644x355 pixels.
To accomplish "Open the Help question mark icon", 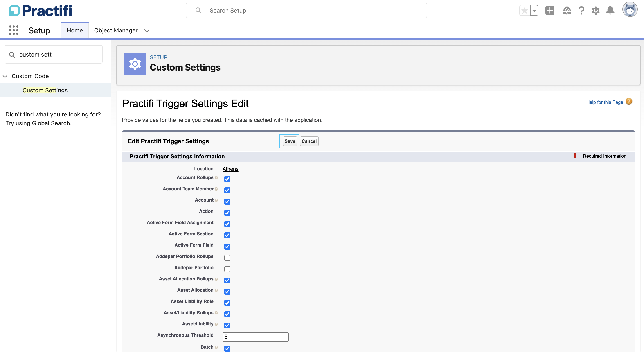I will pos(581,11).
